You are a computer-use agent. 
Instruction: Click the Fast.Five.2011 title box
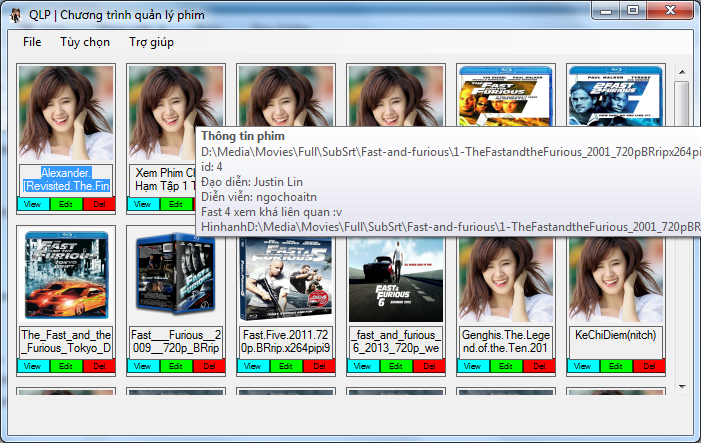286,342
